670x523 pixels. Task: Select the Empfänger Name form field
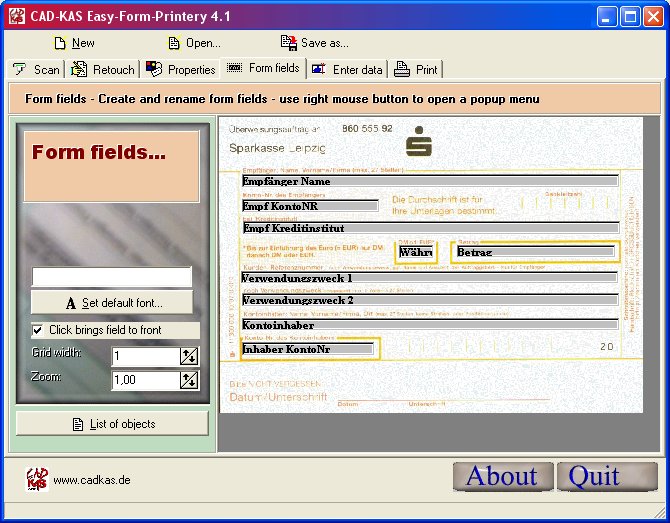click(x=429, y=182)
